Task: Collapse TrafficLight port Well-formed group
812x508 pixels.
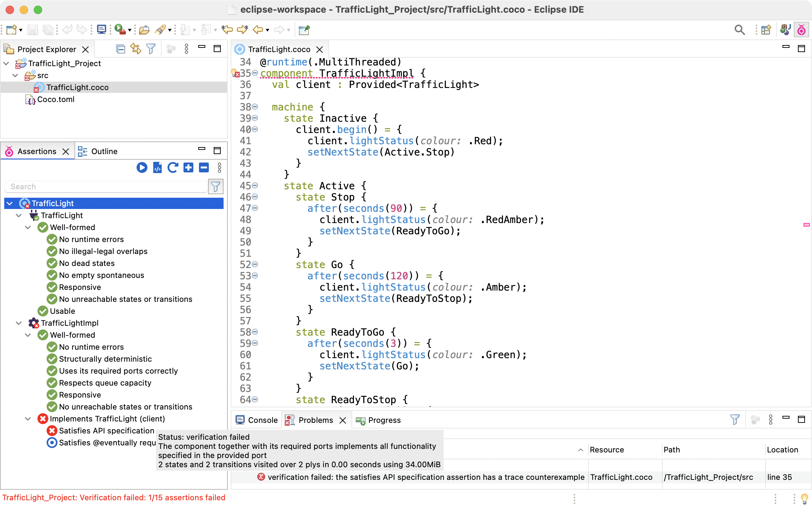Action: (28, 227)
